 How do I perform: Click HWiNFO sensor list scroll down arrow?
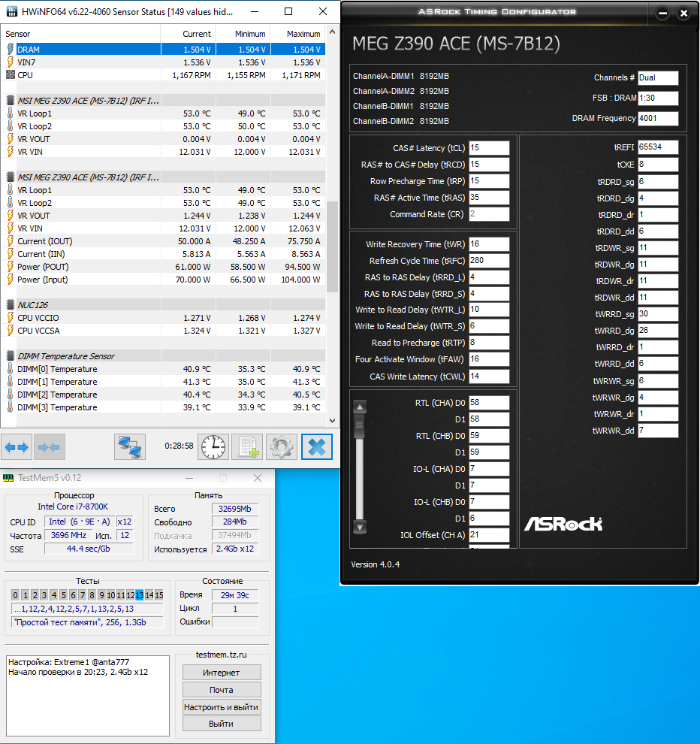click(333, 420)
